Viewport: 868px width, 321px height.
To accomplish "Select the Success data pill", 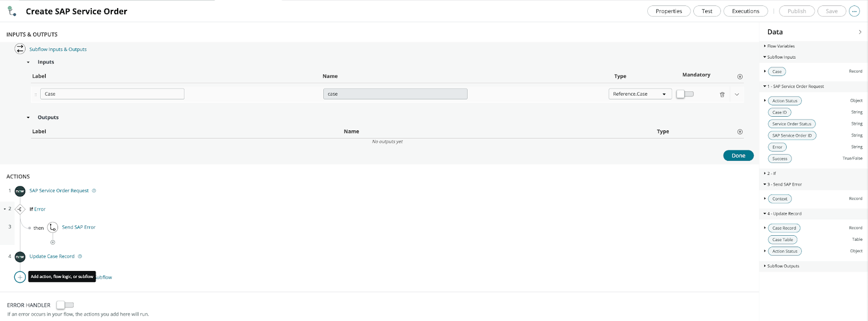I will (x=780, y=159).
